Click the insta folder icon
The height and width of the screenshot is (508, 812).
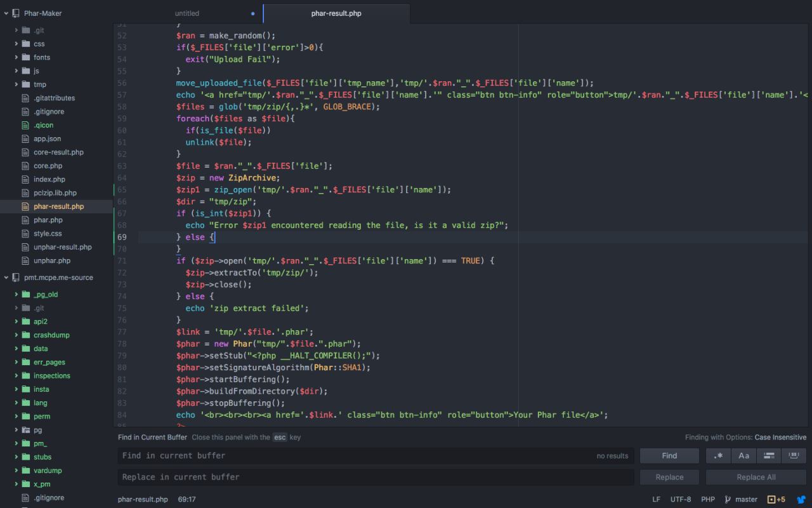[26, 389]
